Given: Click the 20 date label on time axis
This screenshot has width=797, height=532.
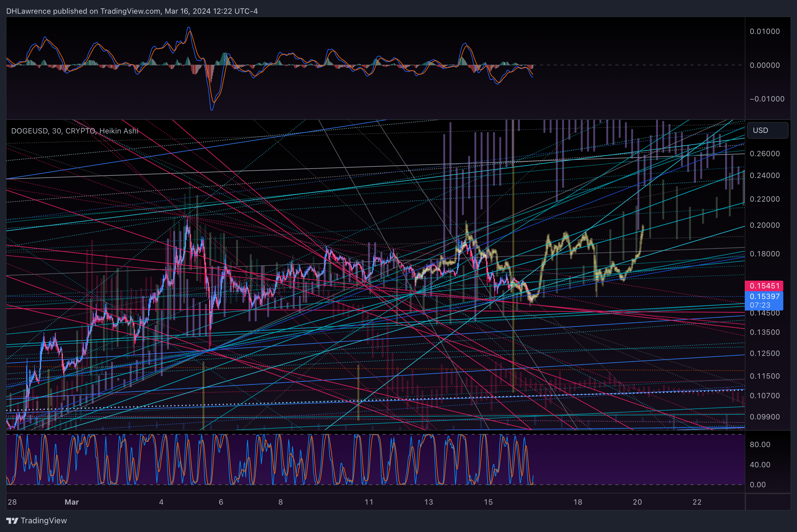Looking at the screenshot, I should (637, 502).
